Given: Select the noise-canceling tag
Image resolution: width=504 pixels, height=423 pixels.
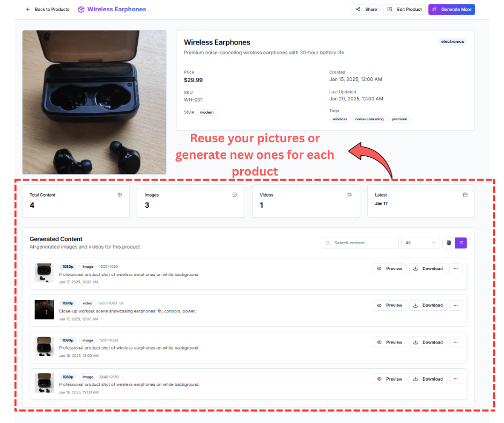Looking at the screenshot, I should pos(369,119).
